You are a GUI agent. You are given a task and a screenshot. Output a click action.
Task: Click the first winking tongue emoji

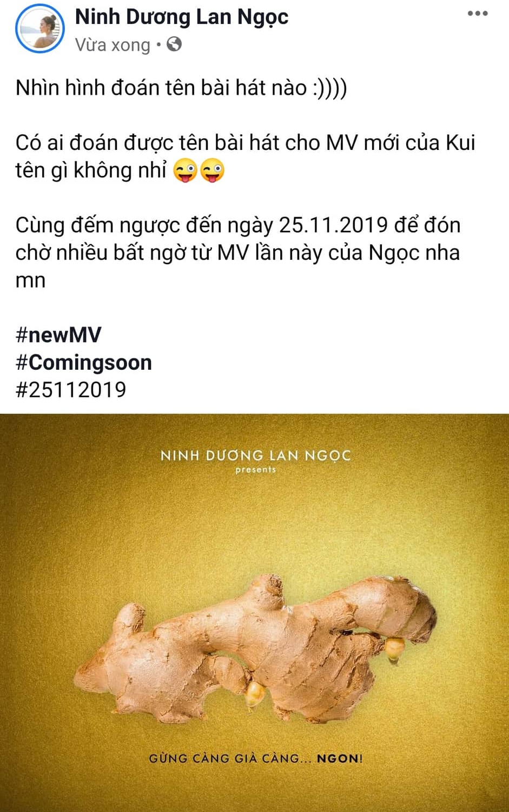[185, 172]
